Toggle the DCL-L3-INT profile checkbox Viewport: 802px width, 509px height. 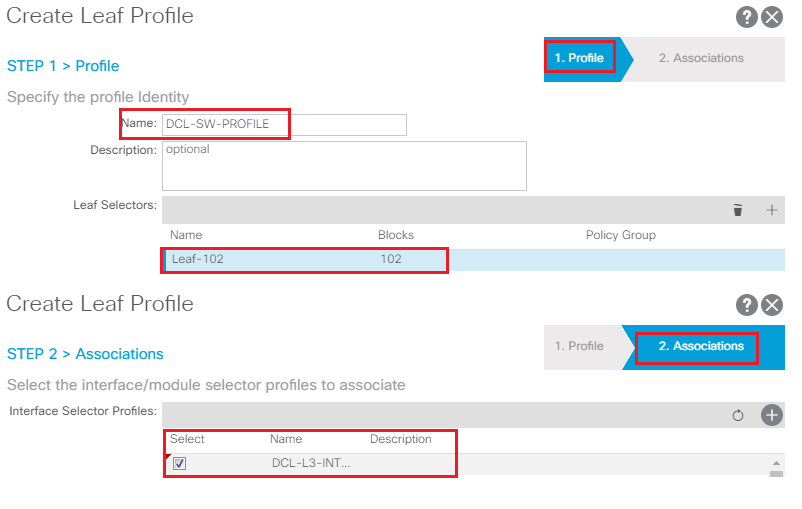(180, 463)
